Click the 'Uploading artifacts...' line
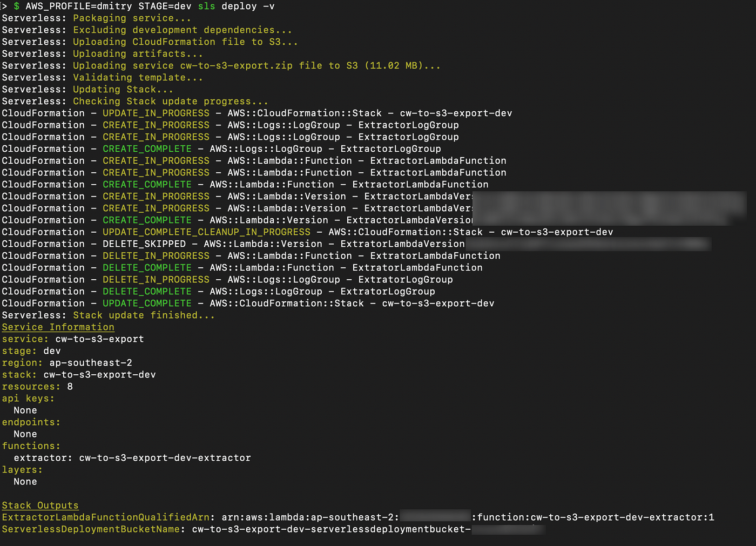 [102, 54]
